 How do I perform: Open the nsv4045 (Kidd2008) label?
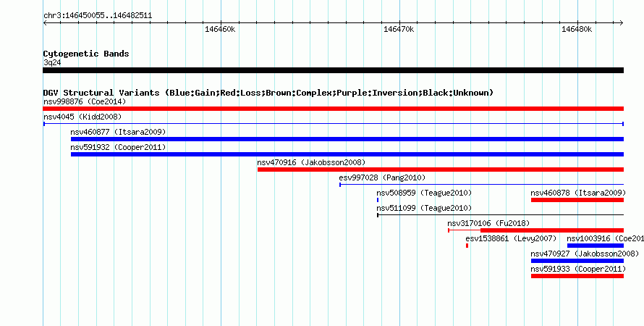click(x=82, y=117)
